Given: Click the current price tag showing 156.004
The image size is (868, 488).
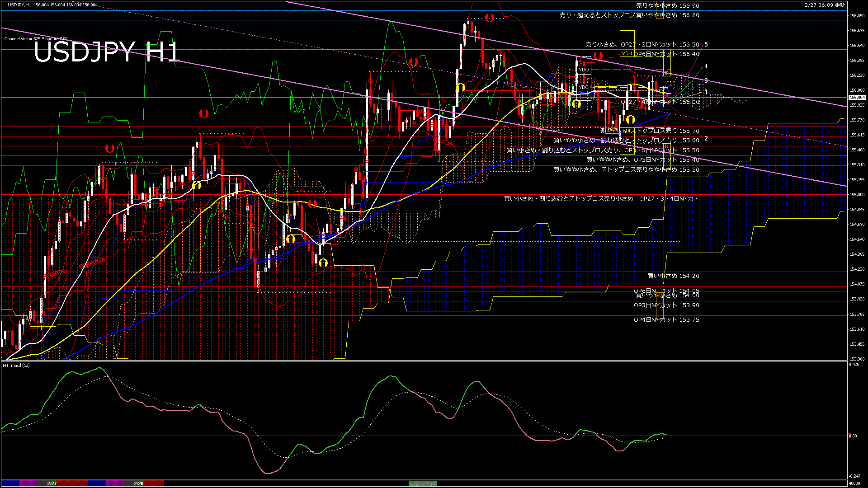Looking at the screenshot, I should (857, 97).
